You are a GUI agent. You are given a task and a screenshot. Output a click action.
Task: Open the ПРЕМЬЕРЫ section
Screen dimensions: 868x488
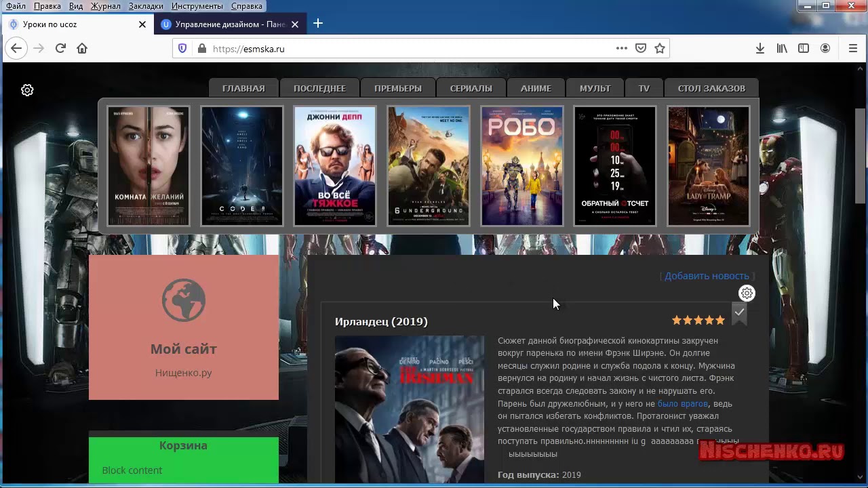[398, 88]
